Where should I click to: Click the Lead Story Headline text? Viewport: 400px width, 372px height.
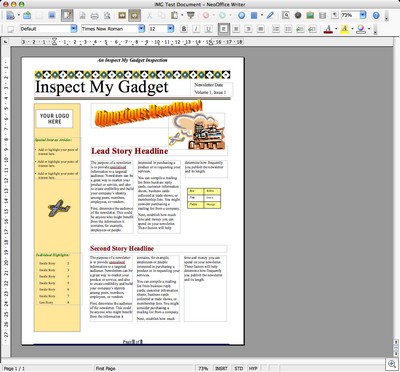point(130,151)
